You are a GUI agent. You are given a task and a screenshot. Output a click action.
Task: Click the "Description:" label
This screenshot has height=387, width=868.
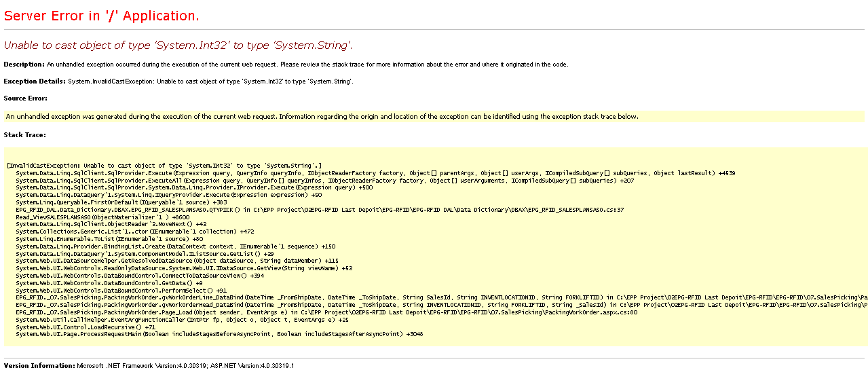click(24, 64)
